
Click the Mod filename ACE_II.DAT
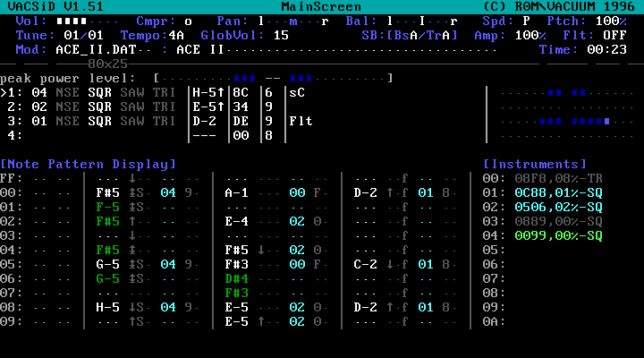[x=96, y=50]
